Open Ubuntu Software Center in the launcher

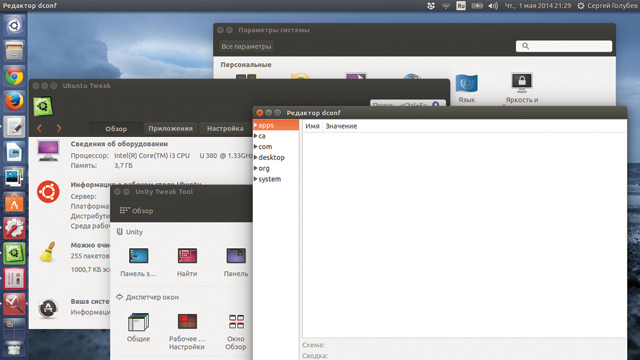[x=14, y=203]
